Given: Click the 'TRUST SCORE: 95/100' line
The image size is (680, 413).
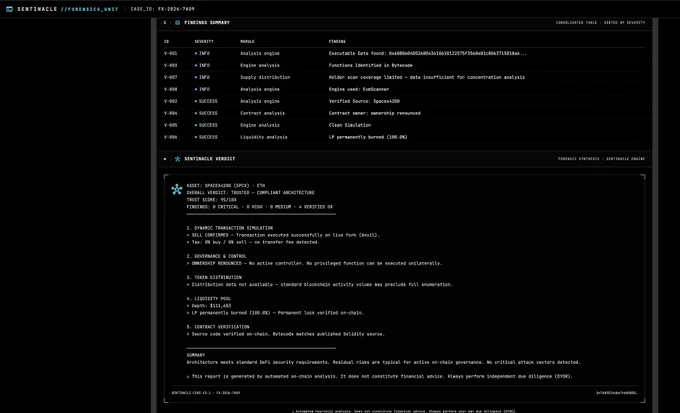Looking at the screenshot, I should click(211, 200).
